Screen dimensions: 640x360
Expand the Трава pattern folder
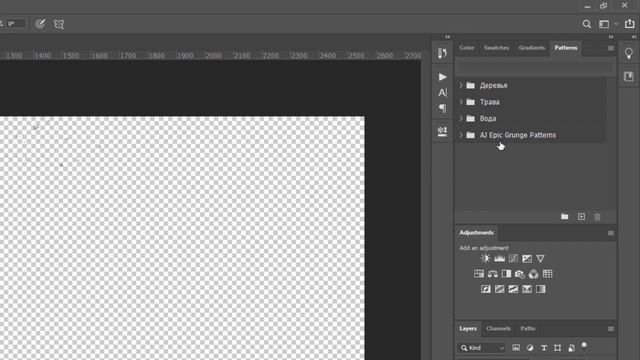coord(461,102)
